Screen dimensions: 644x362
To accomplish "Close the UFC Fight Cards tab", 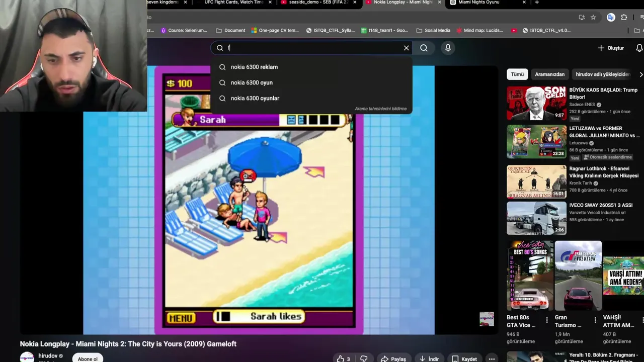I will pyautogui.click(x=271, y=3).
